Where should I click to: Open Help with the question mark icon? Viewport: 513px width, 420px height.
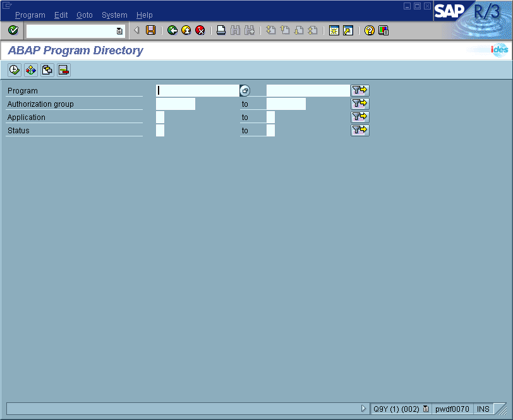point(370,30)
